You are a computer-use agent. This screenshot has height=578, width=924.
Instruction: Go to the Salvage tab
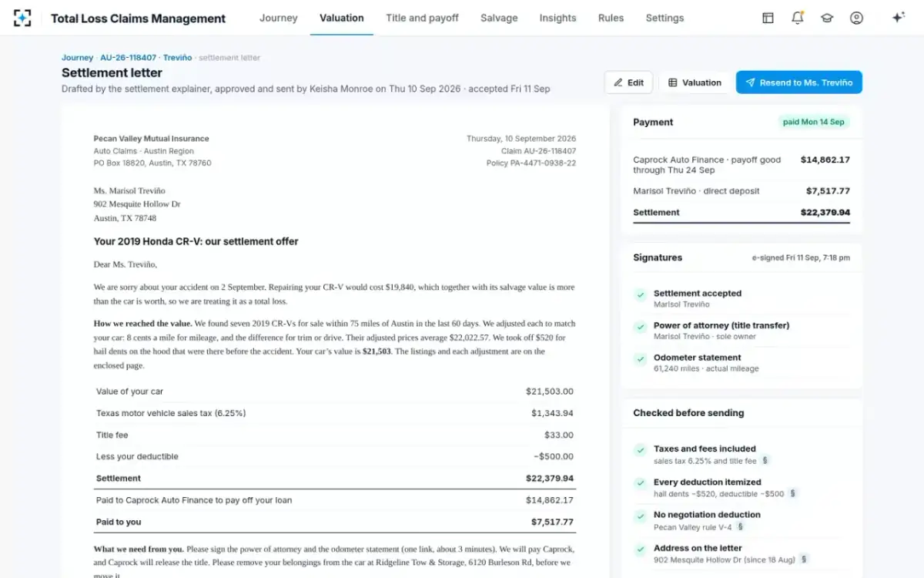tap(499, 18)
